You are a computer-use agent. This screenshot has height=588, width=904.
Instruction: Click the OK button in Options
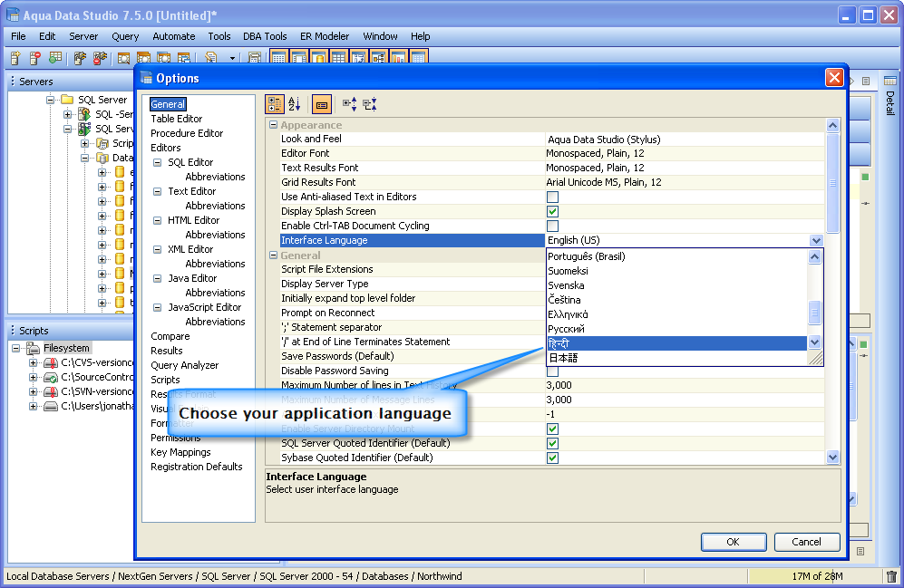pos(734,542)
